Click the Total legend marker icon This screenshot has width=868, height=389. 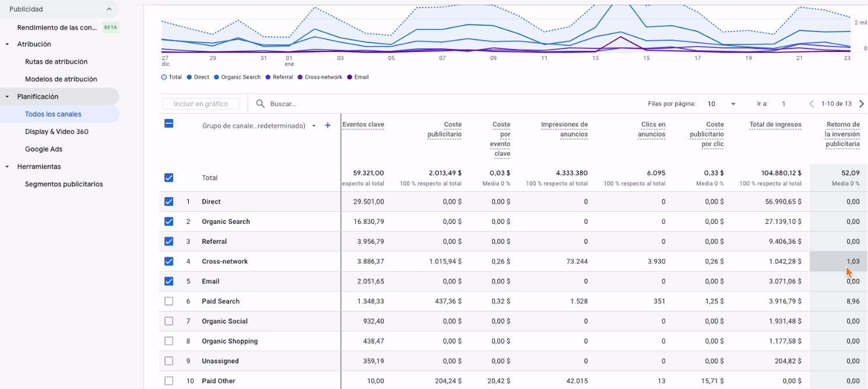tap(164, 77)
